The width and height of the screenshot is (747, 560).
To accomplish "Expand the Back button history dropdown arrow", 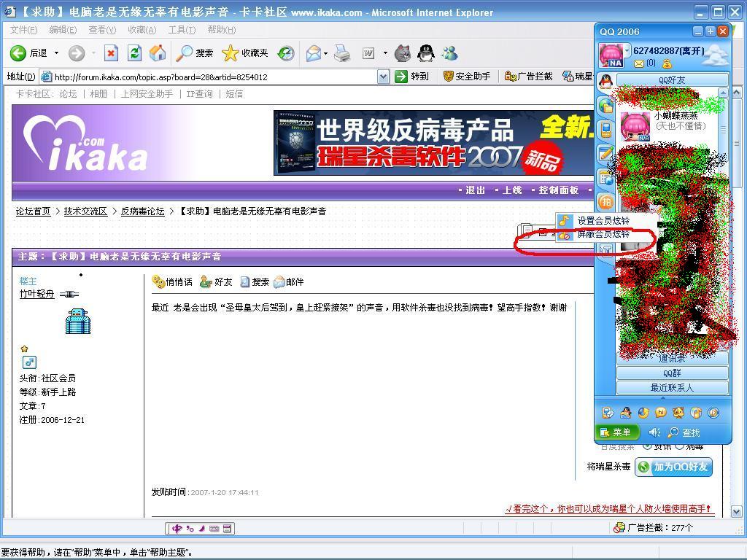I will (56, 52).
